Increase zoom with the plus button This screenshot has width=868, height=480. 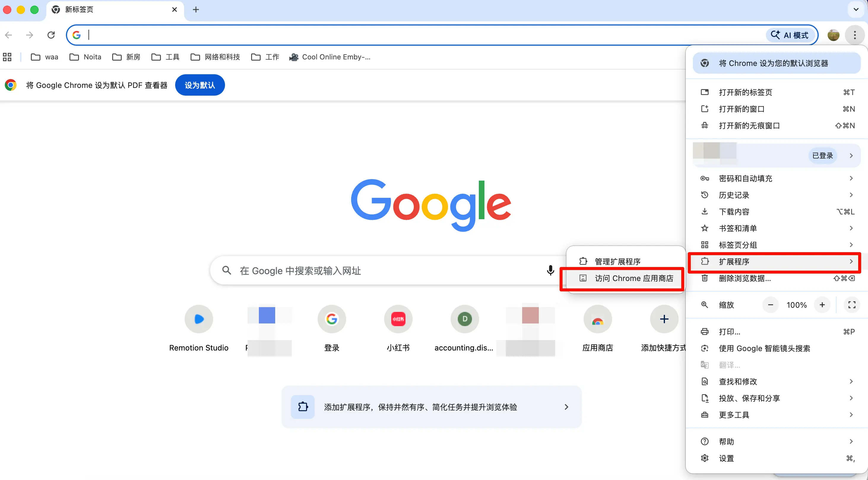point(822,305)
